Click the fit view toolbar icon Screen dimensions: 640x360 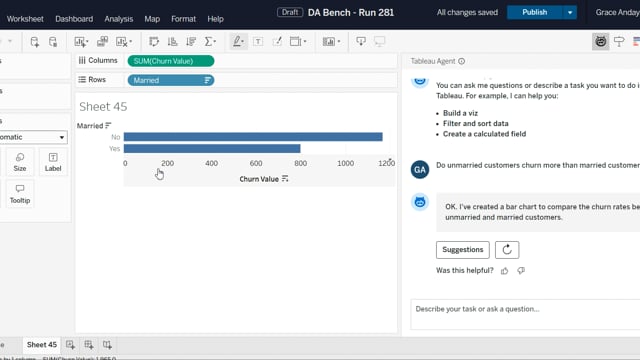295,42
